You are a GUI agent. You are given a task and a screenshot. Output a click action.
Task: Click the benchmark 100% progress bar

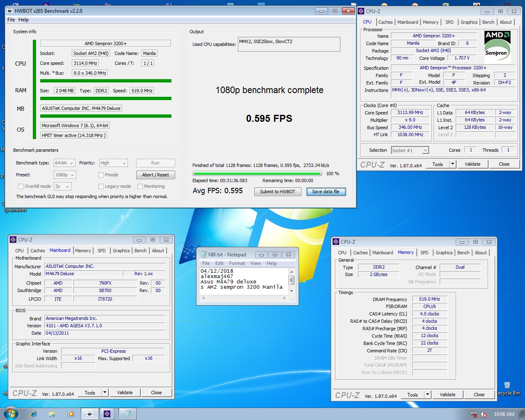[258, 173]
